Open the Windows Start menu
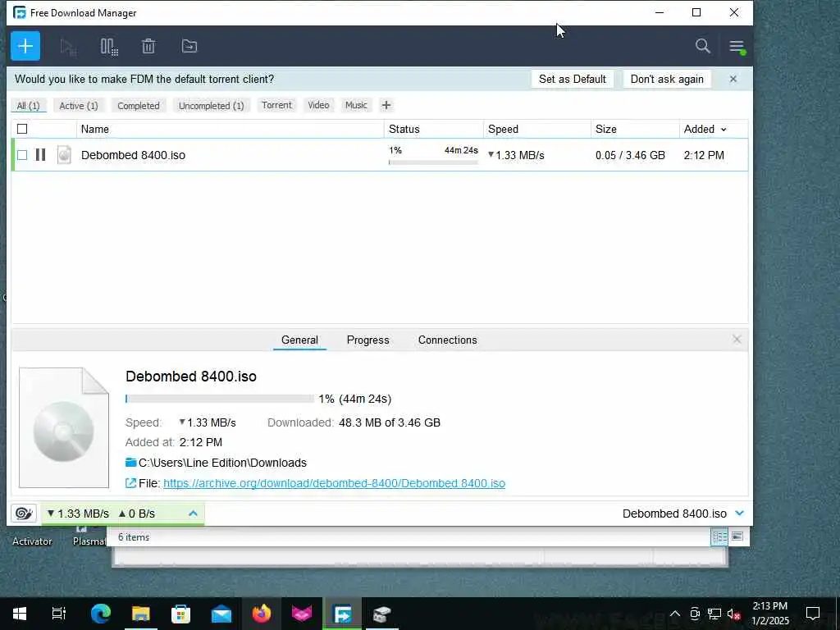This screenshot has height=630, width=840. click(x=20, y=614)
